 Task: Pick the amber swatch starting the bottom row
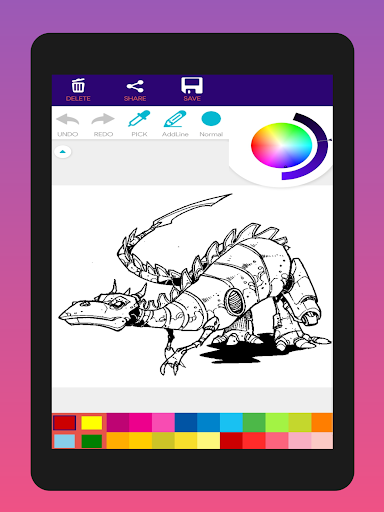(118, 440)
